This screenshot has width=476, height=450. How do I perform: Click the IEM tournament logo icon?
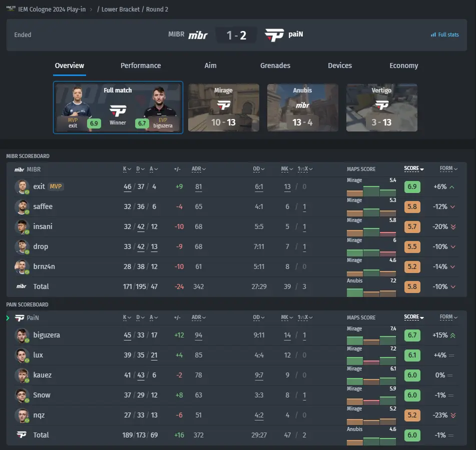point(11,8)
